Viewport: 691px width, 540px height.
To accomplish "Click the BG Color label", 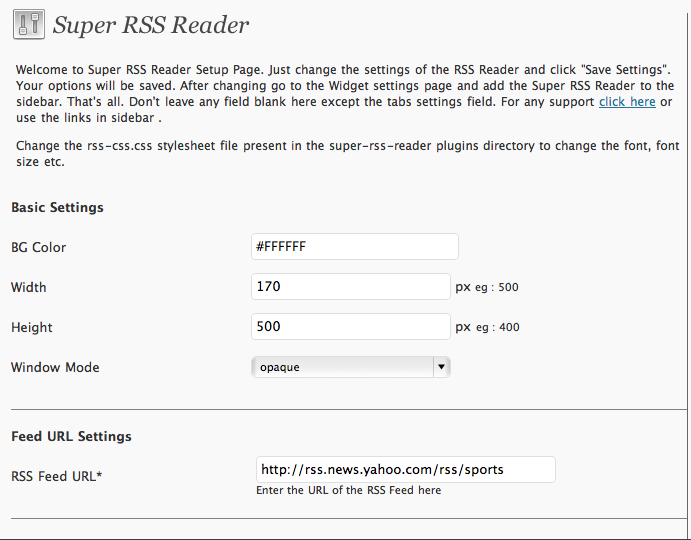I will coord(38,247).
